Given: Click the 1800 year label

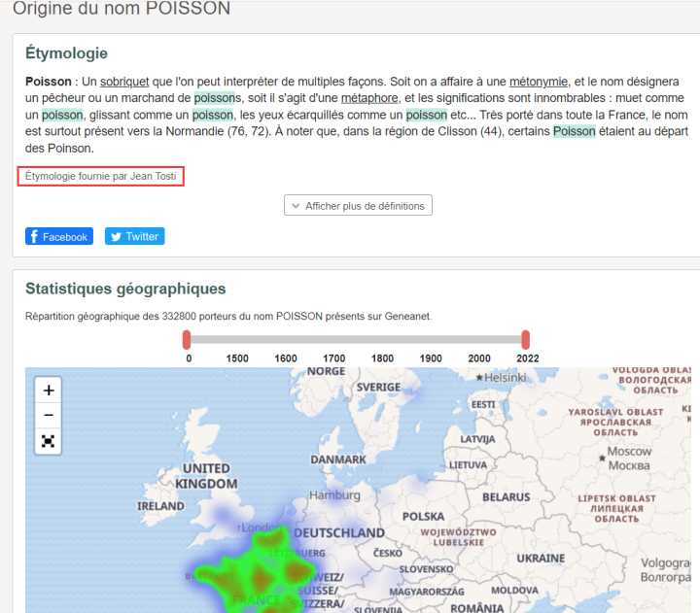Looking at the screenshot, I should (x=383, y=358).
